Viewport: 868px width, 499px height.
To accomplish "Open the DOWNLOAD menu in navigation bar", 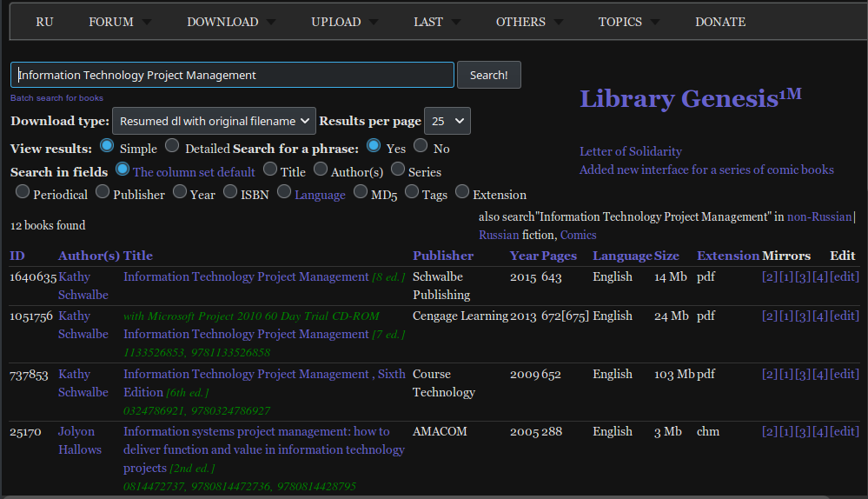I will tap(231, 22).
